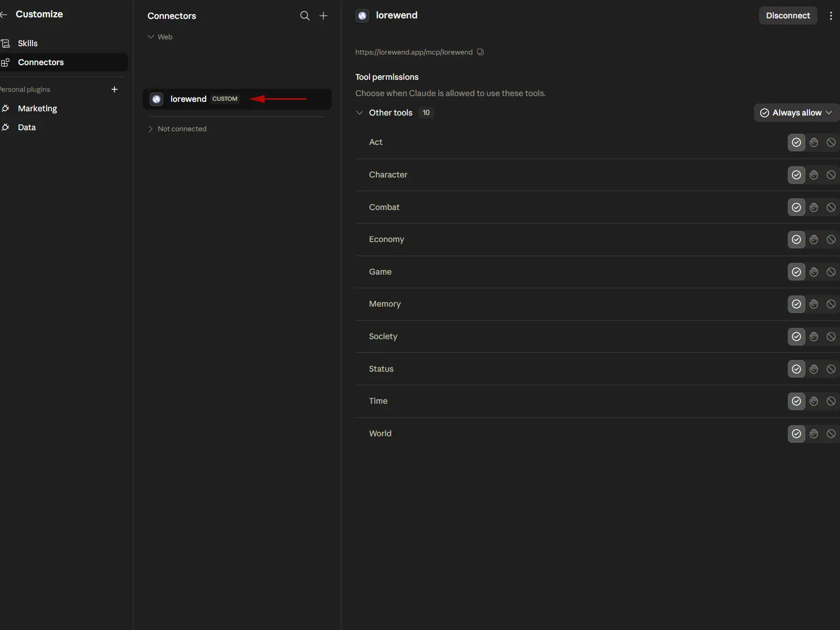Block the Game tool

coord(831,272)
